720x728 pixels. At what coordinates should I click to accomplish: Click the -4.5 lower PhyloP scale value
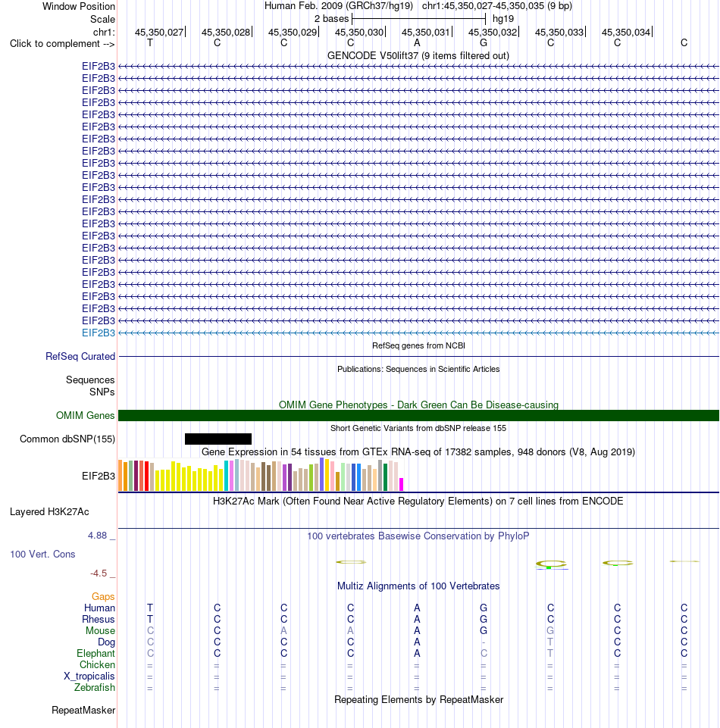pos(99,573)
